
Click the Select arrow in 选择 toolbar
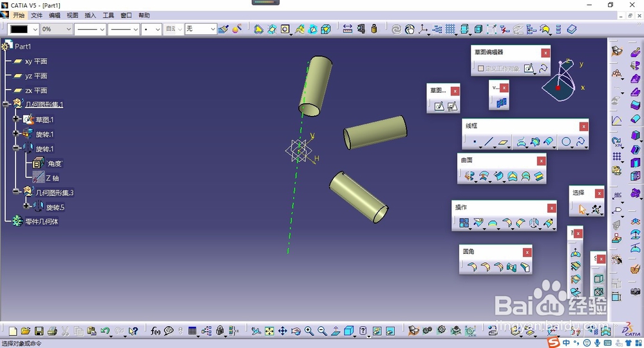click(582, 209)
